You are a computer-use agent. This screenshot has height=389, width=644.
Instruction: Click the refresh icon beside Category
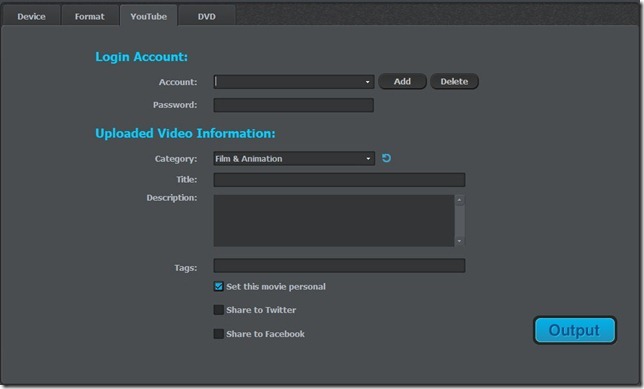coord(386,158)
